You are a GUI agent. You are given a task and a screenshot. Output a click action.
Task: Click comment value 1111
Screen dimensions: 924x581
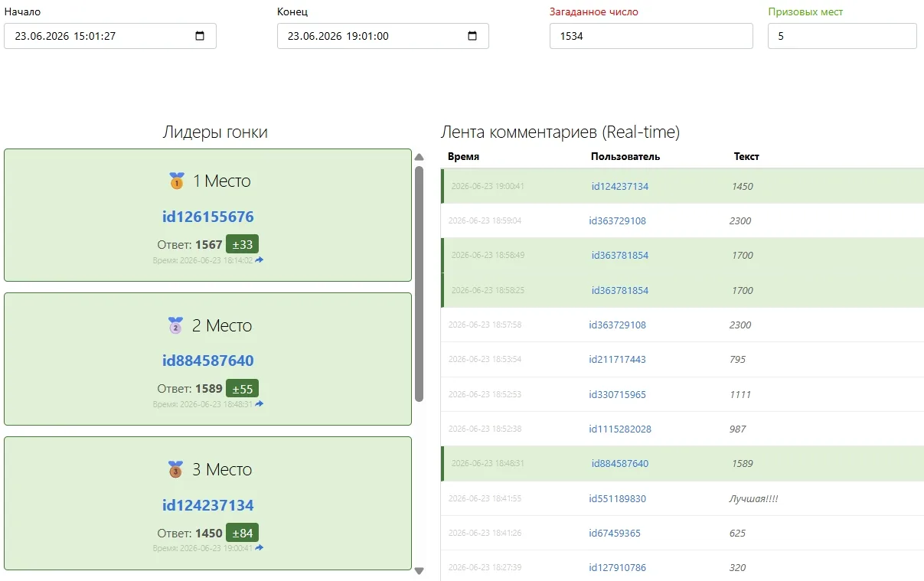[740, 395]
